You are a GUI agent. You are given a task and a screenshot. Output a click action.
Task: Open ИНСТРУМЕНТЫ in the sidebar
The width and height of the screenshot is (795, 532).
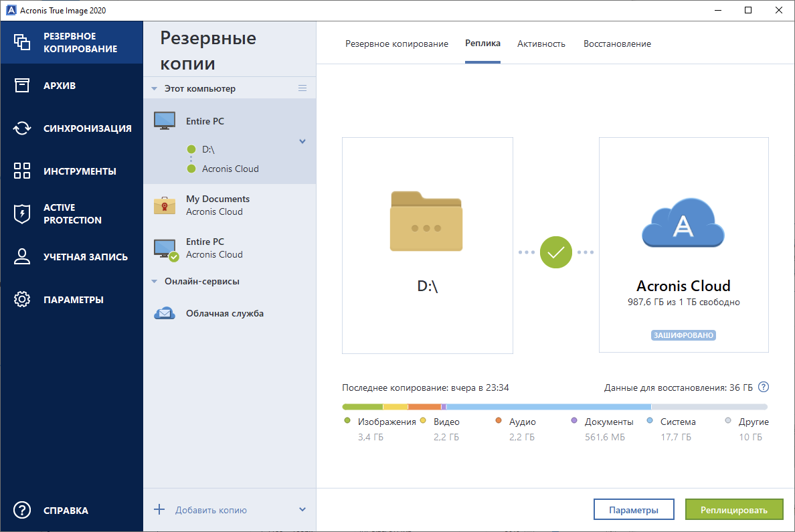pos(72,171)
